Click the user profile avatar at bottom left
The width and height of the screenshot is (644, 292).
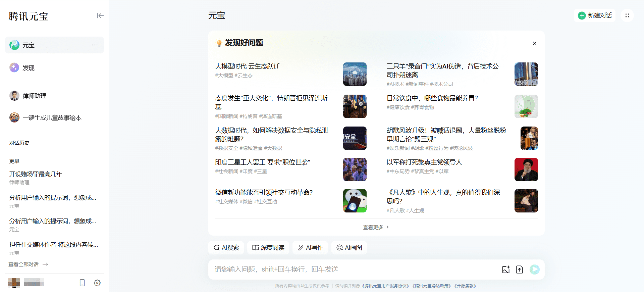pyautogui.click(x=14, y=283)
